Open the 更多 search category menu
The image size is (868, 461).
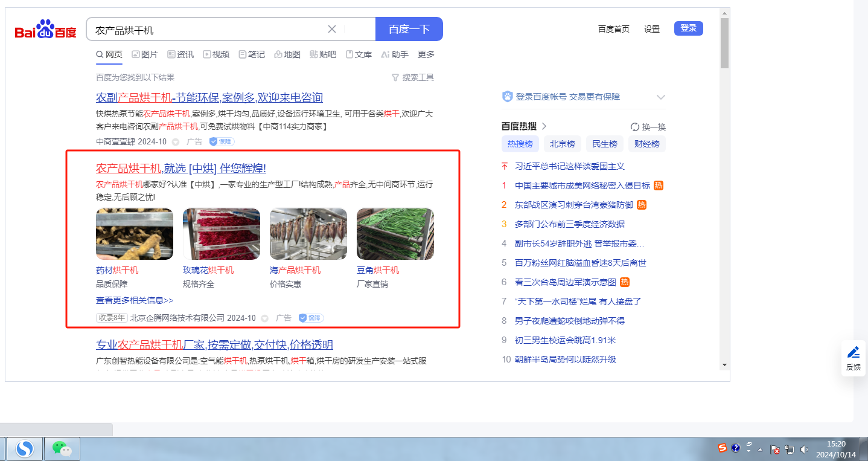pyautogui.click(x=426, y=54)
